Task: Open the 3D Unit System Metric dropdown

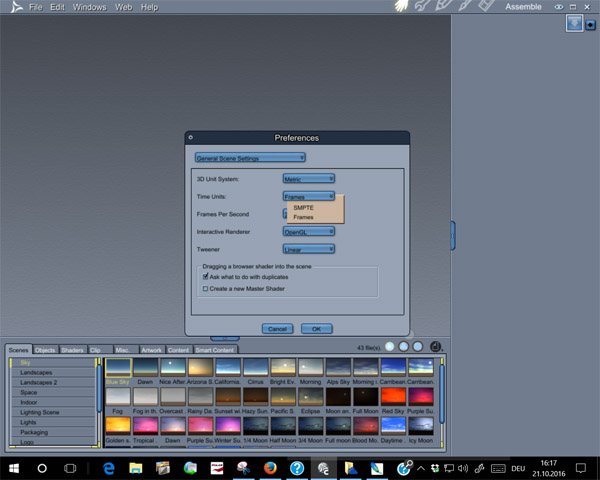Action: pos(309,178)
